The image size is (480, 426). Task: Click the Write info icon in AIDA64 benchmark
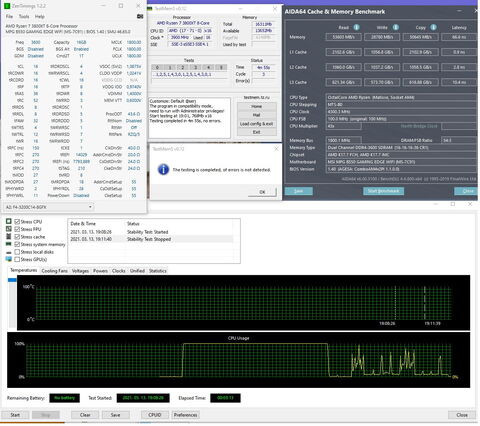[x=395, y=27]
